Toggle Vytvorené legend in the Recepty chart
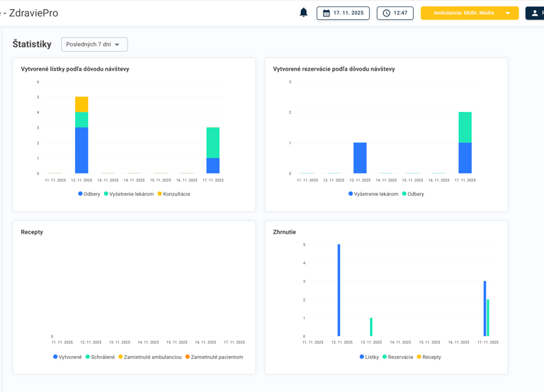Screen dimensions: 544x392 pyautogui.click(x=67, y=357)
